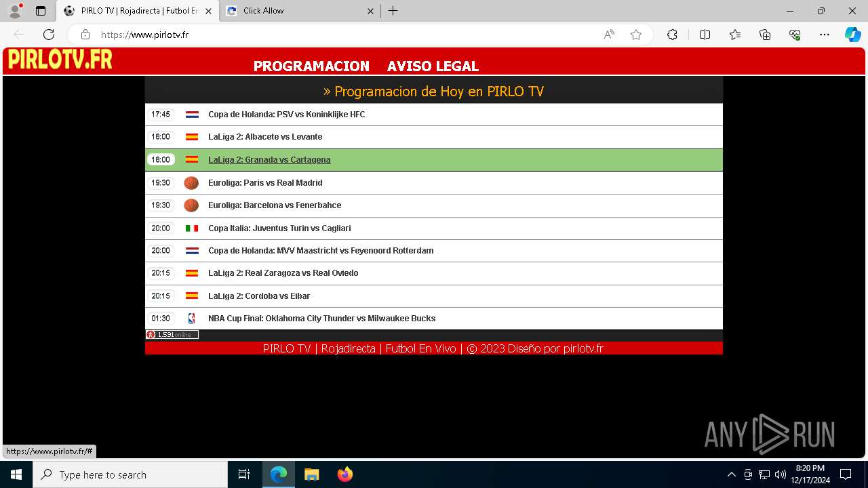868x488 pixels.
Task: Open the notification center icon
Action: 846,474
